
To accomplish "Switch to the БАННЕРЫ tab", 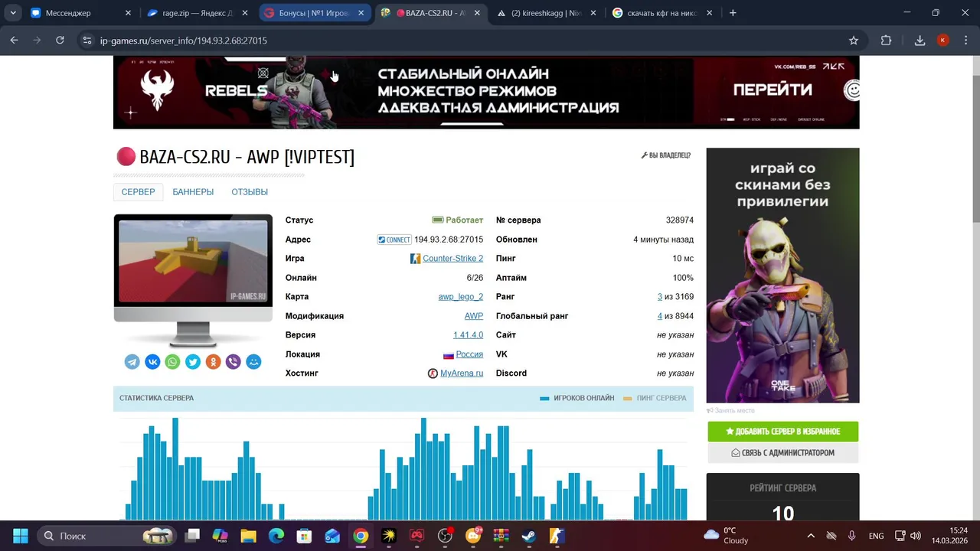I will (193, 192).
